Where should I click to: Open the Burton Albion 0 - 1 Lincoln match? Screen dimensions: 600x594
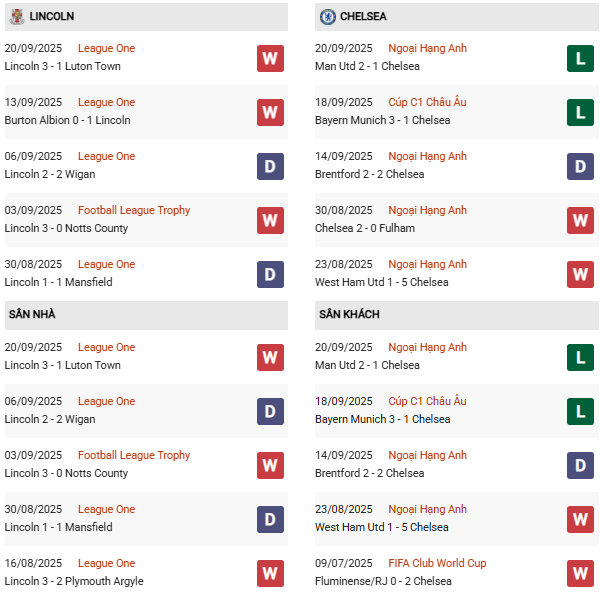coord(67,120)
